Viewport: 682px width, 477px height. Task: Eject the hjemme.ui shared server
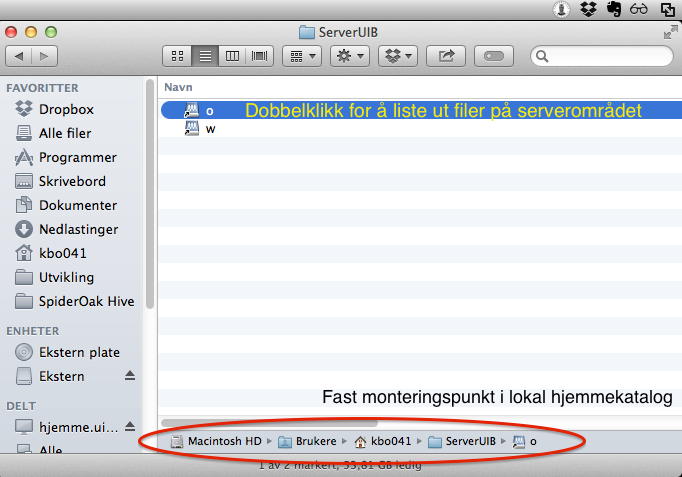[x=129, y=426]
